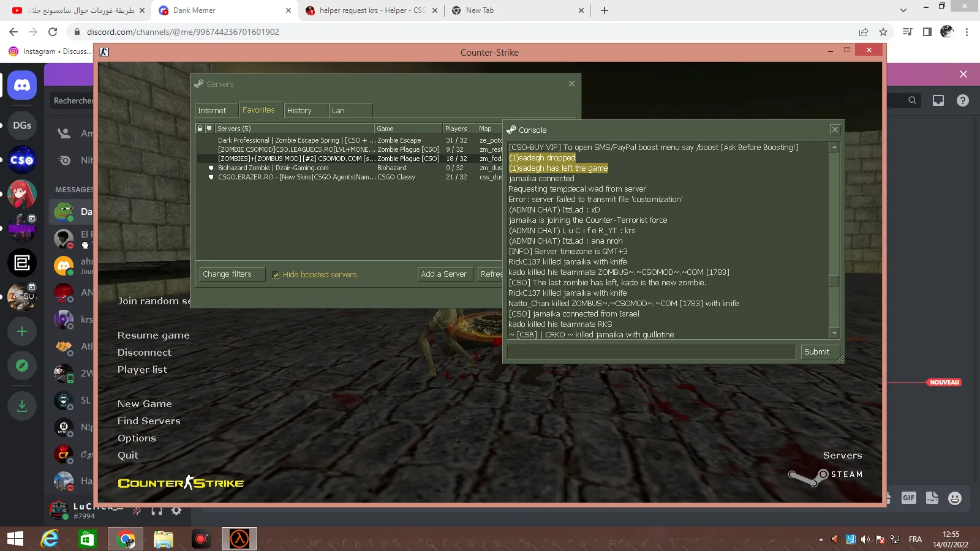Screen dimensions: 980x551
Task: Open the CSO server icon in Discord
Action: [x=22, y=160]
